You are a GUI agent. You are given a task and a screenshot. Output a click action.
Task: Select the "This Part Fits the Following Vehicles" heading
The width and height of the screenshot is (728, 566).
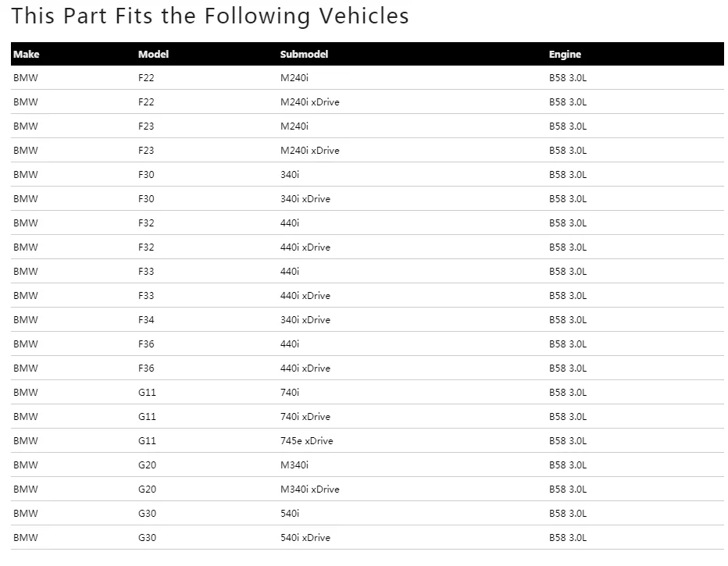point(210,16)
